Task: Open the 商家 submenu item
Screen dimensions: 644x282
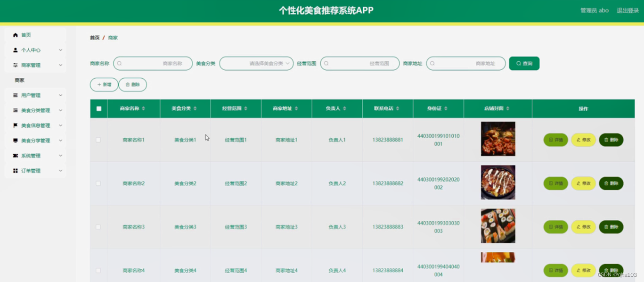Action: coord(19,80)
